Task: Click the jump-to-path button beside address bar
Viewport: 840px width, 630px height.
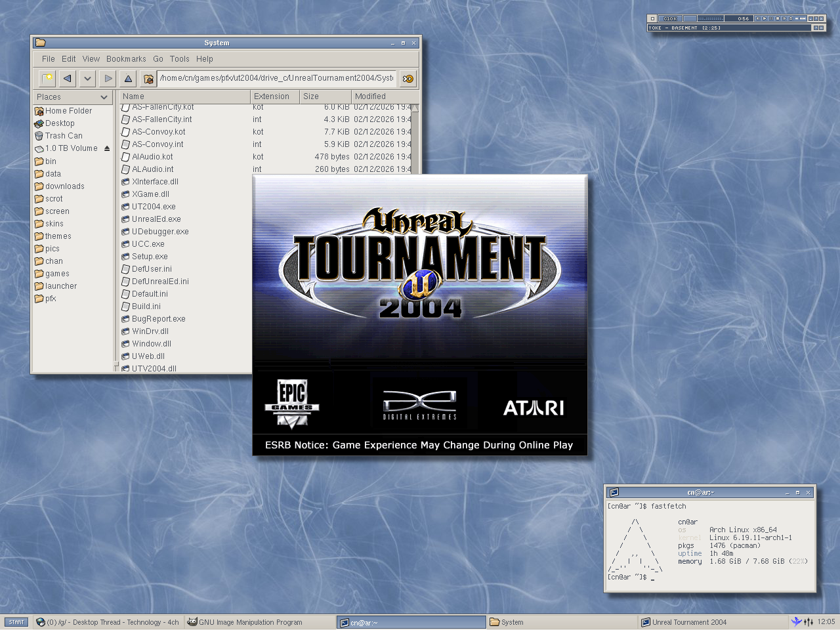Action: coord(408,79)
